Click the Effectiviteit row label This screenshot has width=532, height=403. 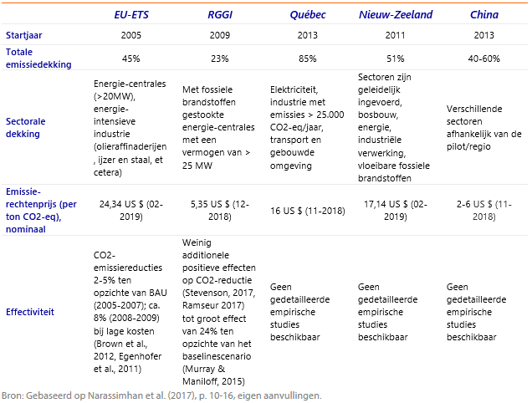pyautogui.click(x=30, y=312)
